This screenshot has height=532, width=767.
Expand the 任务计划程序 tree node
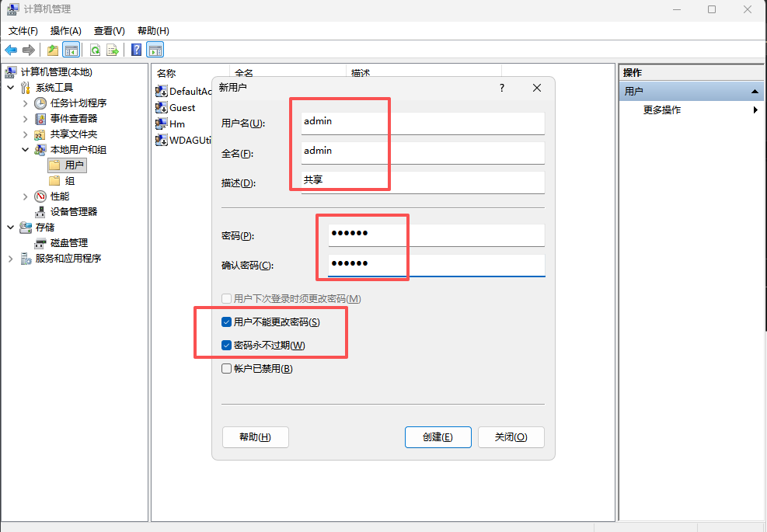point(25,103)
